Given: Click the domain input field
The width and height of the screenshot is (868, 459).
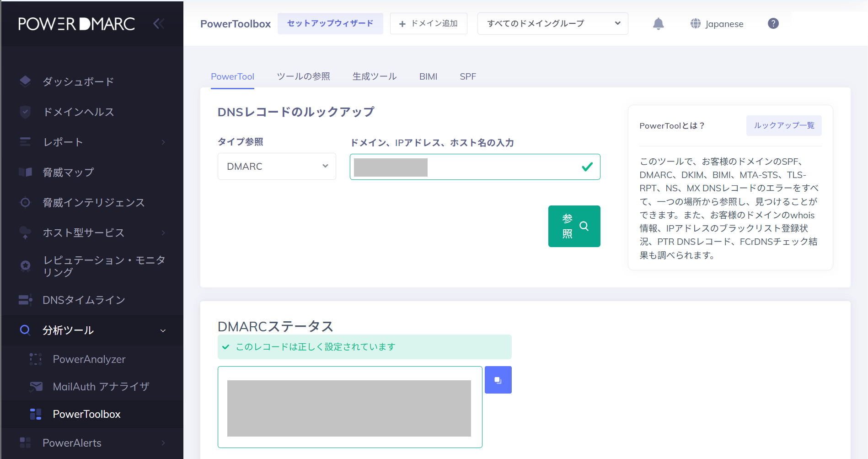Looking at the screenshot, I should pos(475,167).
